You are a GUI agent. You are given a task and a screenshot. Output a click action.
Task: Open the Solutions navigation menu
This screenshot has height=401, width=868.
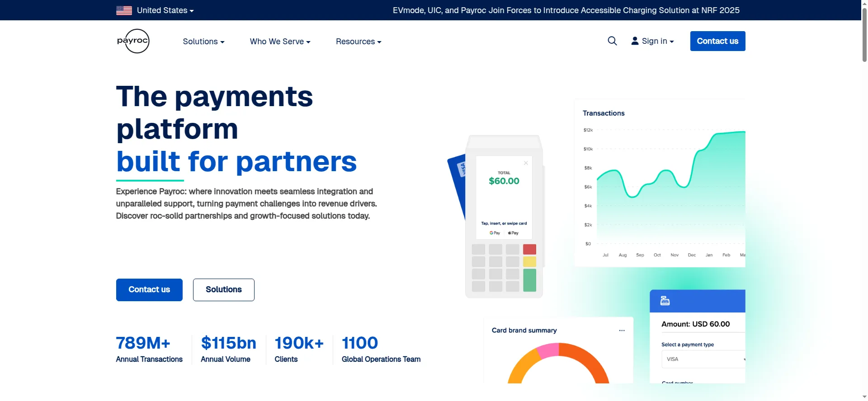point(203,42)
